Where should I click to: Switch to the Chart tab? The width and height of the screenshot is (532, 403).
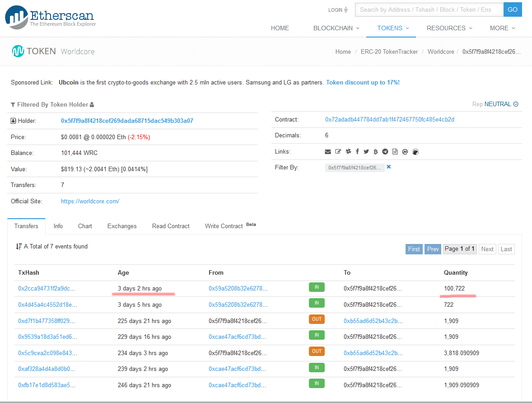pyautogui.click(x=85, y=226)
